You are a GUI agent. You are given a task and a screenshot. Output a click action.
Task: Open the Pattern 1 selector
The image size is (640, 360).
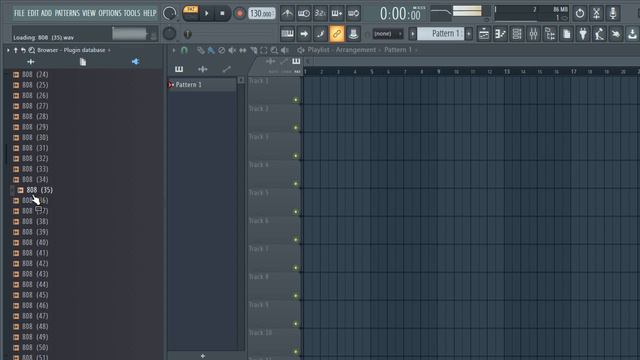pyautogui.click(x=440, y=33)
